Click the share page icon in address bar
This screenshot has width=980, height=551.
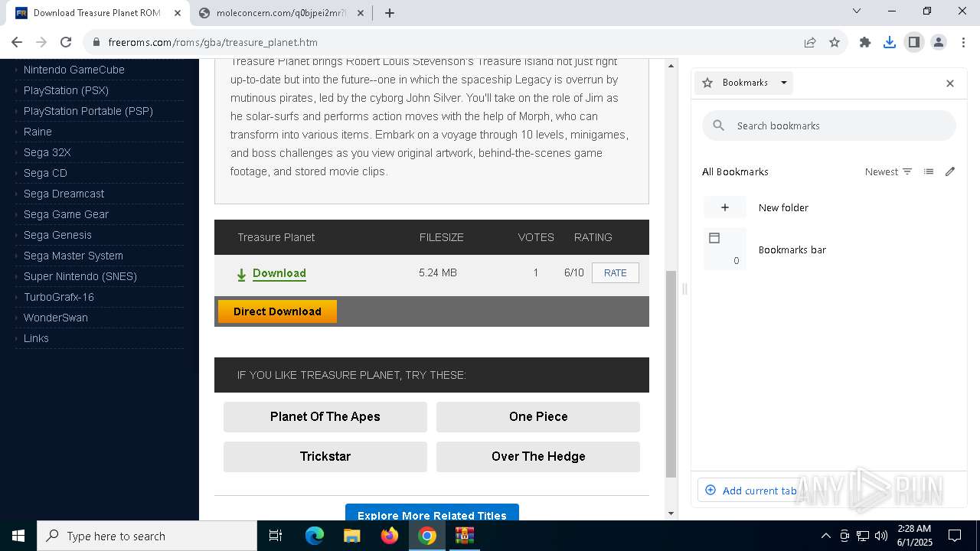(x=810, y=42)
